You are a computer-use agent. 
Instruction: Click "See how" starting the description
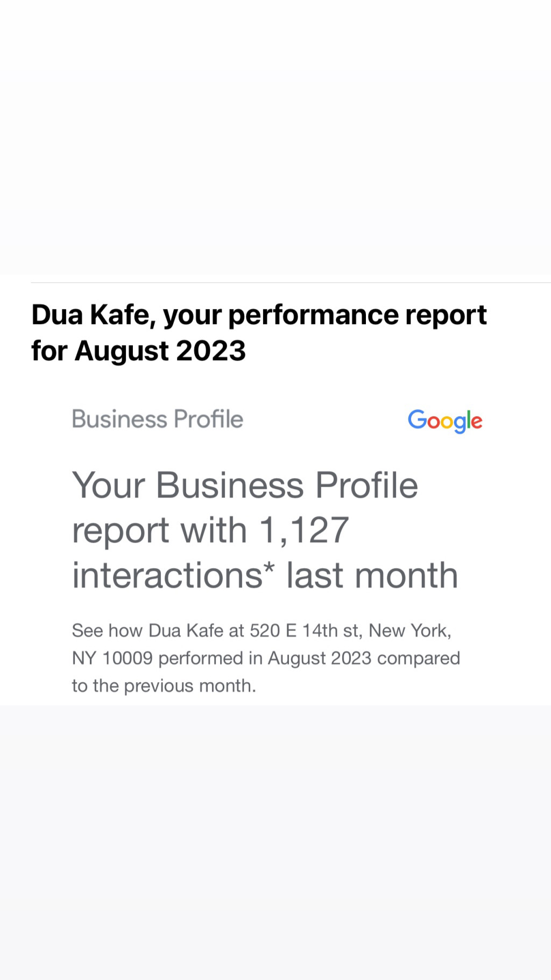click(107, 631)
